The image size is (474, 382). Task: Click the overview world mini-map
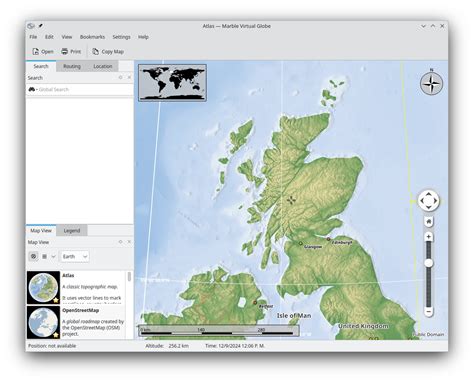tap(172, 83)
